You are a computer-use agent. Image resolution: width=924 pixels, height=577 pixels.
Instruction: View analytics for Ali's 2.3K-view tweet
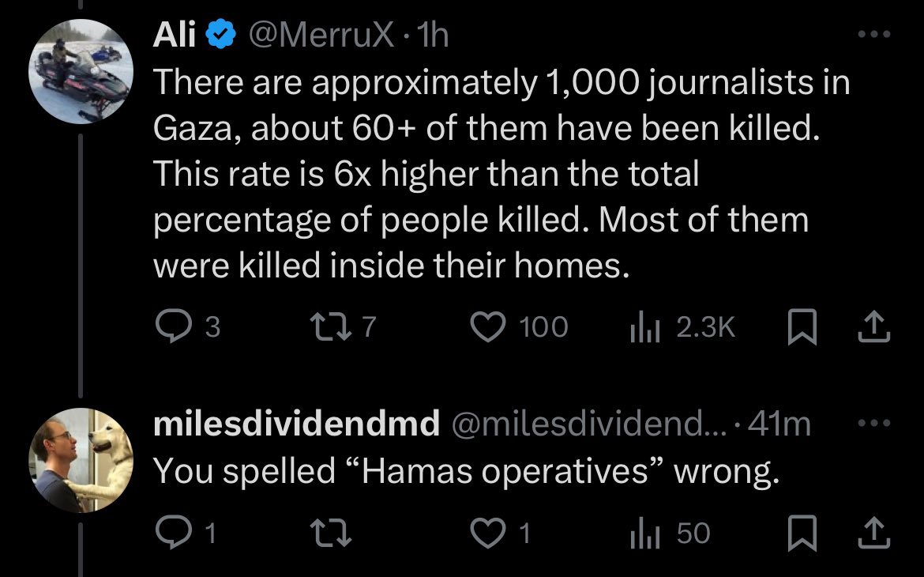click(644, 327)
